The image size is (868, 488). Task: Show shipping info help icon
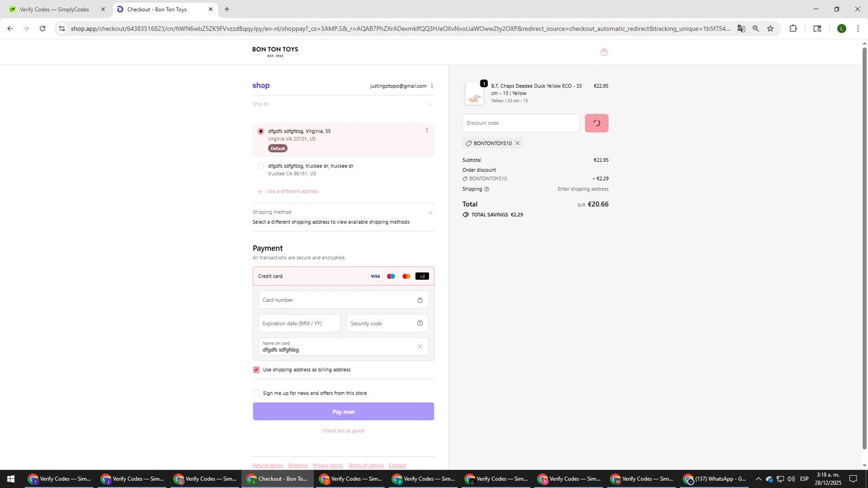487,189
